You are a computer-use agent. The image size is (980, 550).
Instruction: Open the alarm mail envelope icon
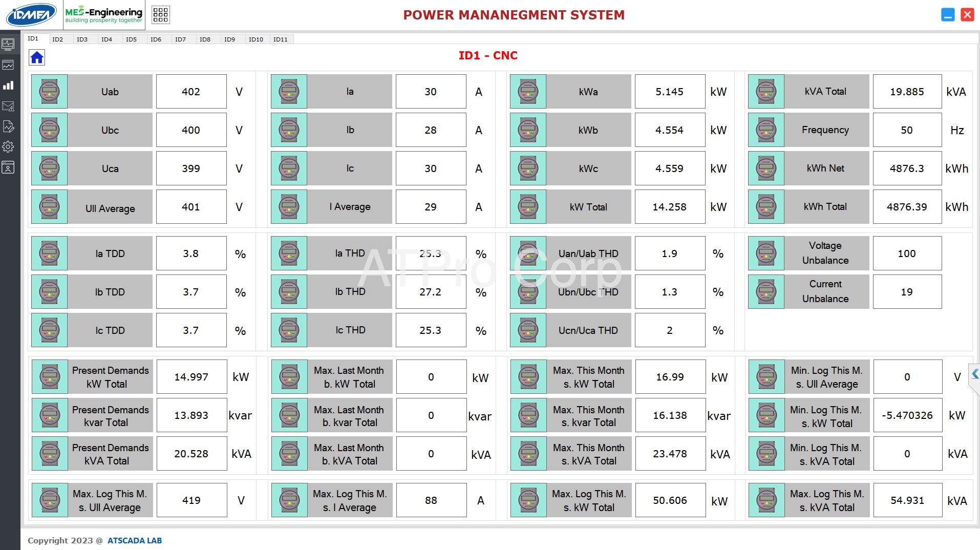pyautogui.click(x=8, y=106)
